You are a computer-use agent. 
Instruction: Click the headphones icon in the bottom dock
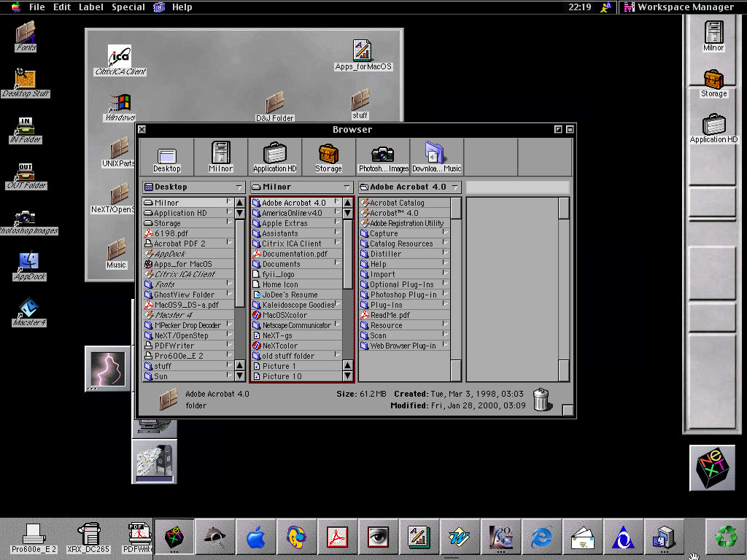(296, 537)
